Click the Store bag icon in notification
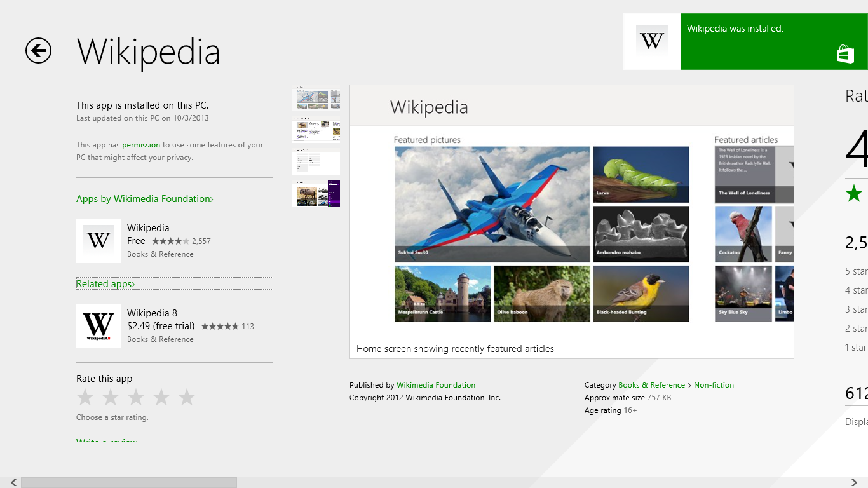 click(845, 55)
